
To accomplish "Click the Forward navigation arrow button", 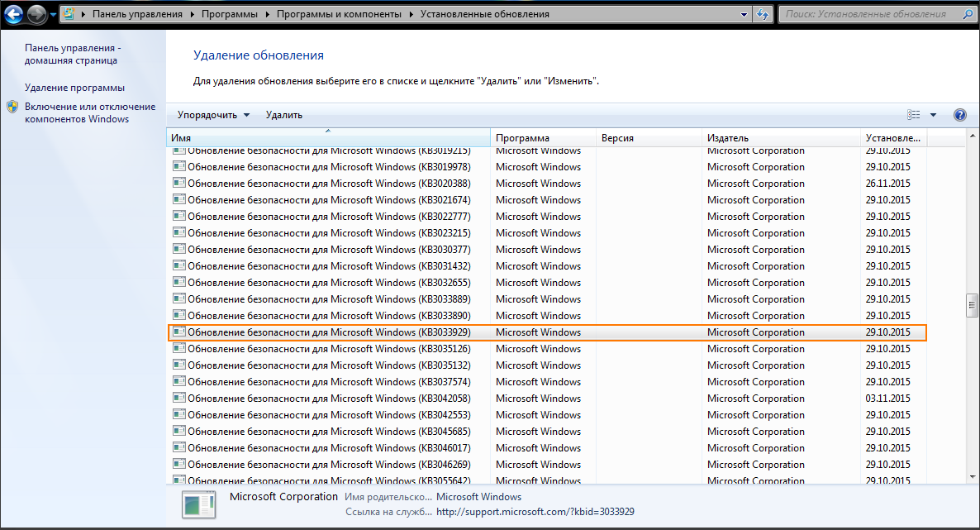I will pyautogui.click(x=37, y=14).
